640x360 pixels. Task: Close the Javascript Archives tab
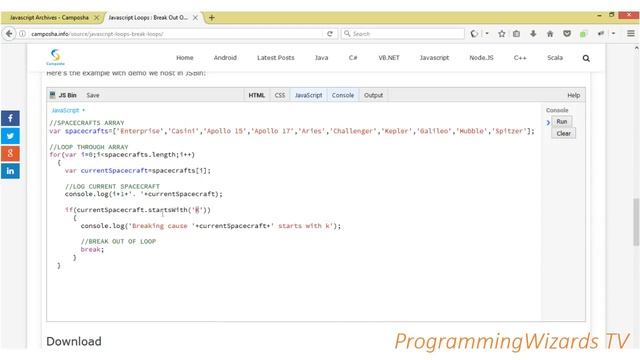pos(96,18)
